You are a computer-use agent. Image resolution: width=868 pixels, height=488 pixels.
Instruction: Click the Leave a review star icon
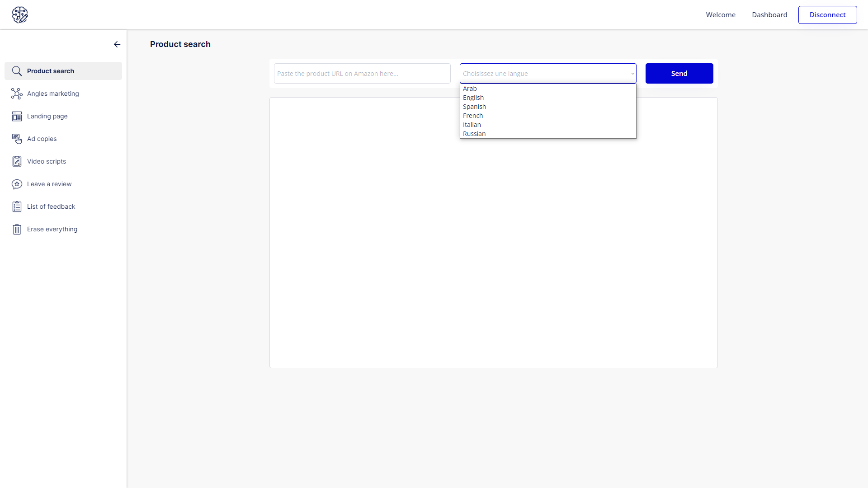pos(17,184)
